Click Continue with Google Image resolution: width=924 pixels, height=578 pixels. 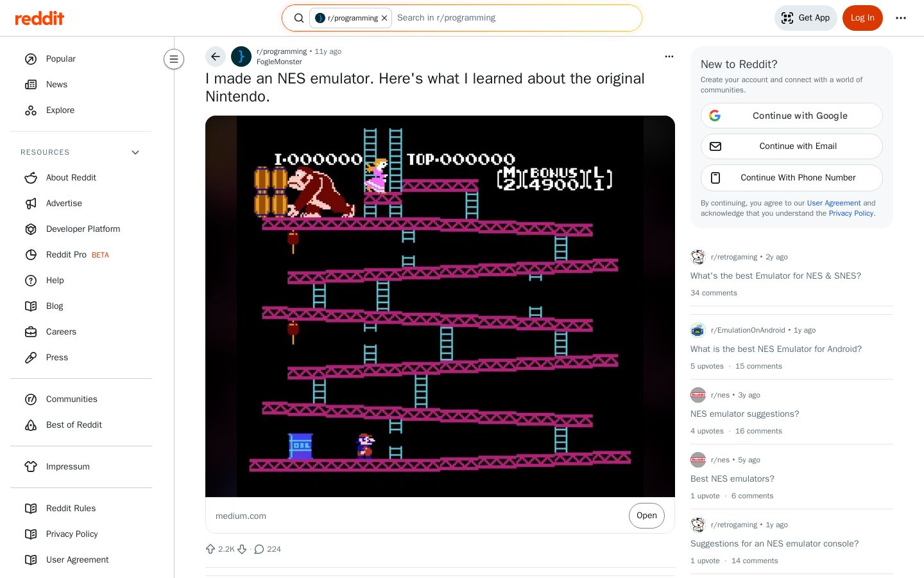[792, 116]
